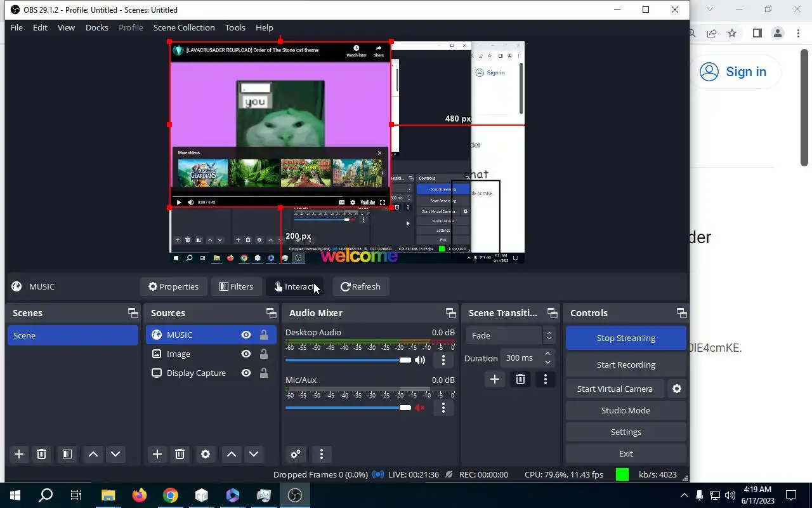
Task: Open the Docks menu
Action: 96,27
